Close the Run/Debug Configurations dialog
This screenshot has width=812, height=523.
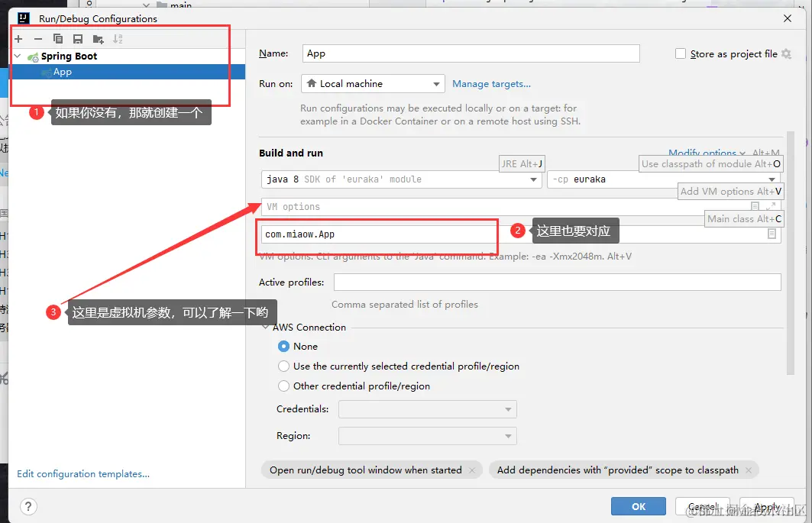[x=788, y=18]
